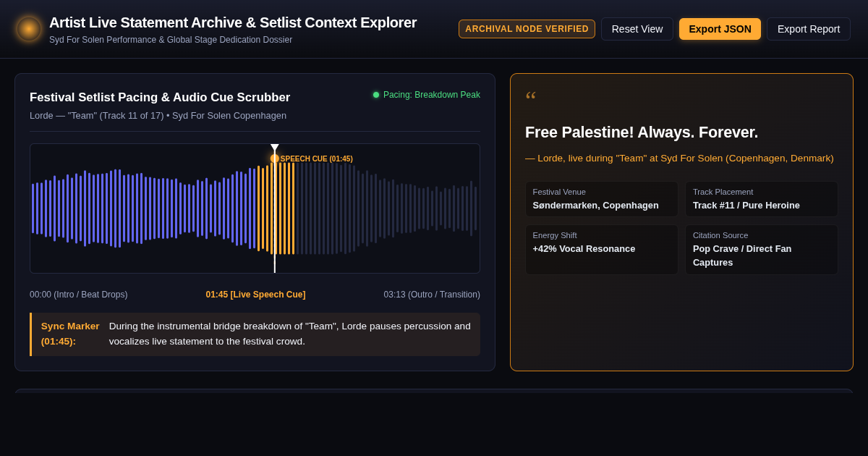Click the glowing orange app logo

29,29
